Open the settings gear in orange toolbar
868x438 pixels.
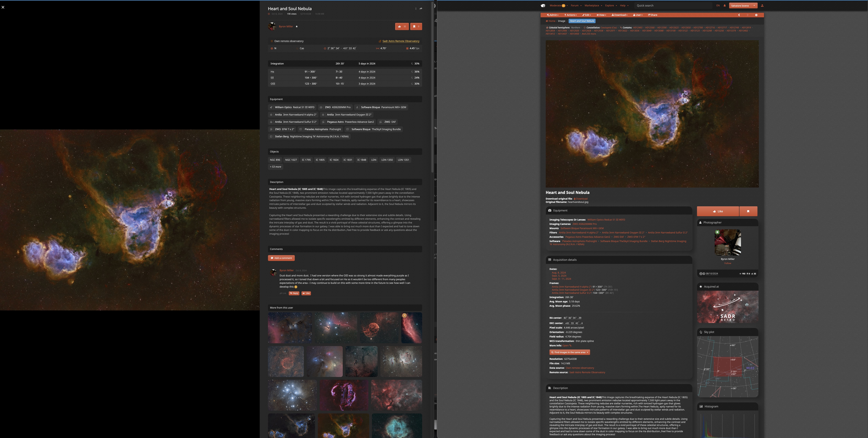coord(756,15)
